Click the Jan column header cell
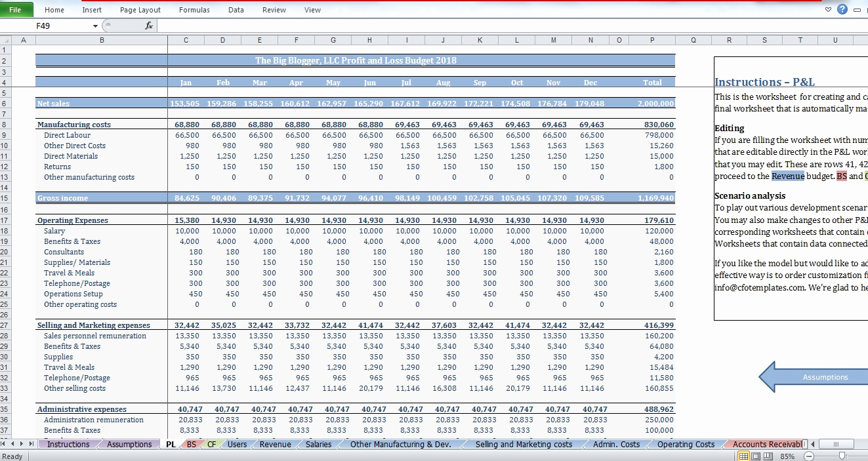The height and width of the screenshot is (461, 868). pos(186,83)
